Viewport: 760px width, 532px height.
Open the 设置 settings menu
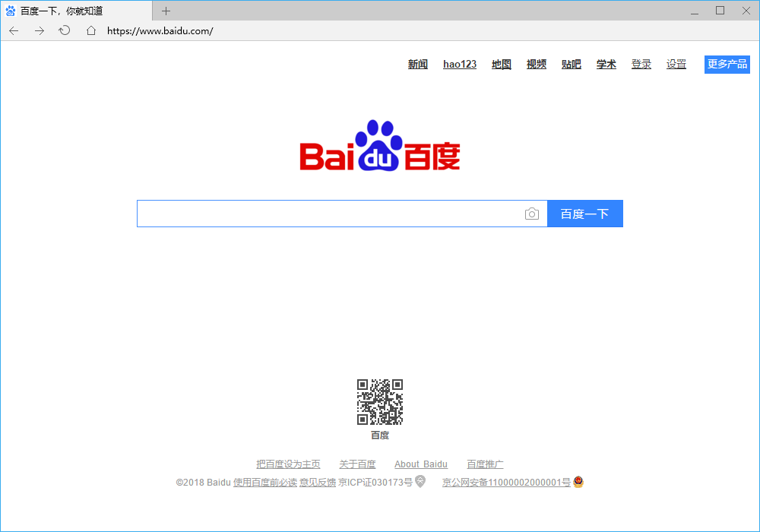click(x=676, y=64)
